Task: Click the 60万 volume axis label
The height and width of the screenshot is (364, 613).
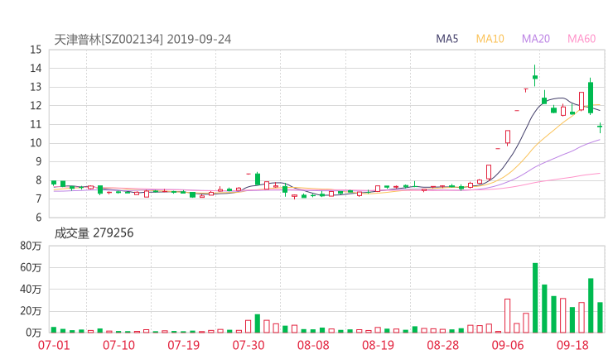Action: pyautogui.click(x=31, y=267)
